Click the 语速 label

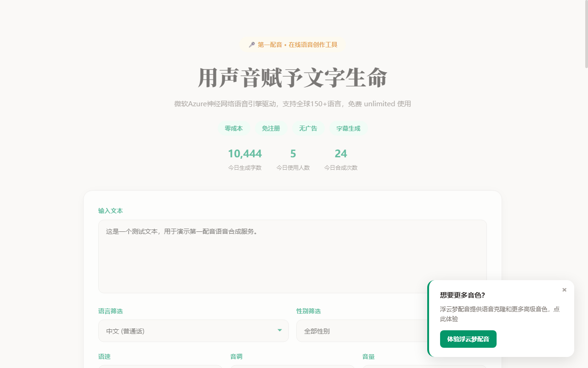point(104,356)
